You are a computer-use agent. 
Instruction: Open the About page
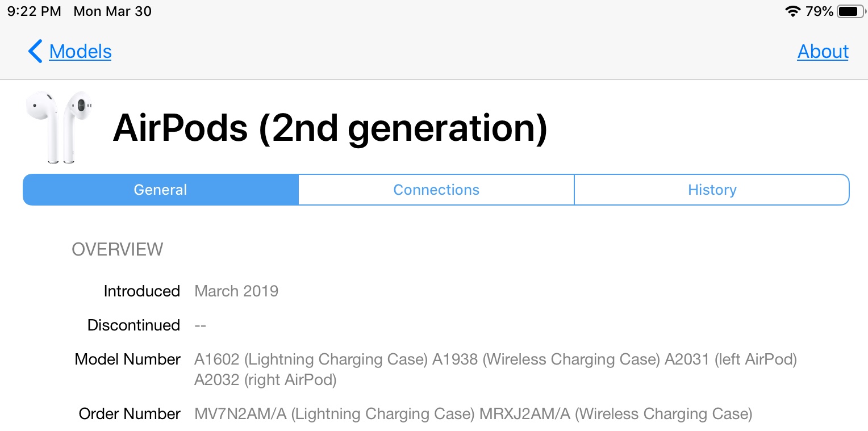click(x=823, y=51)
